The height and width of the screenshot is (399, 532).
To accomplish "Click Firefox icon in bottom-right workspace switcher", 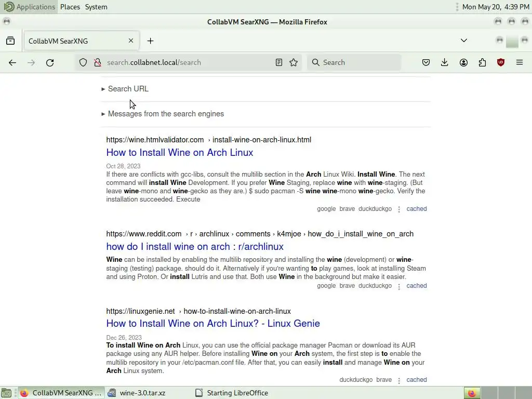I will [472, 393].
